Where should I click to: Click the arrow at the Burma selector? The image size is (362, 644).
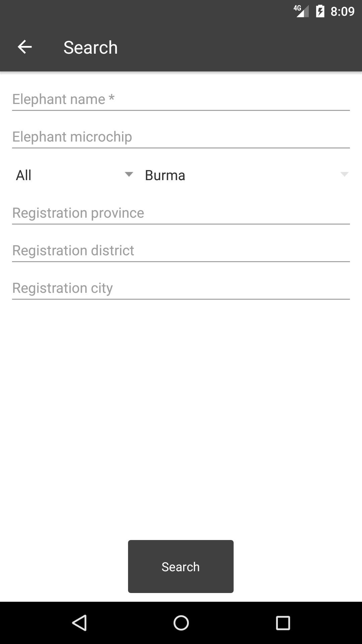tap(344, 174)
